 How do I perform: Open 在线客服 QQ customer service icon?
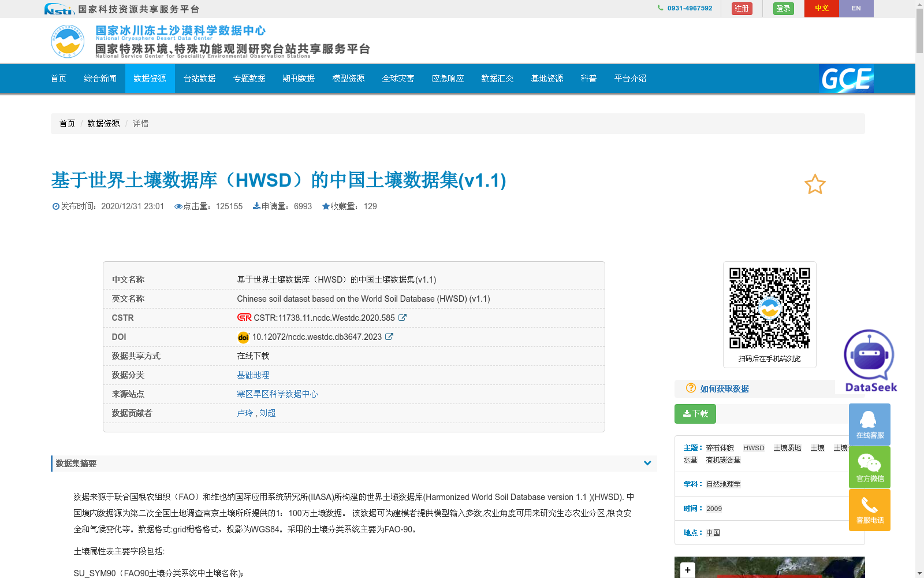point(869,424)
